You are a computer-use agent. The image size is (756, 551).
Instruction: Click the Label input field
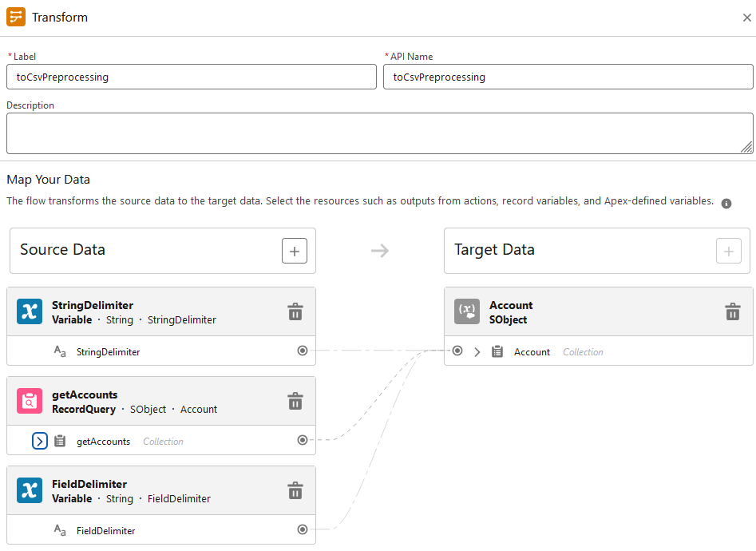tap(192, 77)
